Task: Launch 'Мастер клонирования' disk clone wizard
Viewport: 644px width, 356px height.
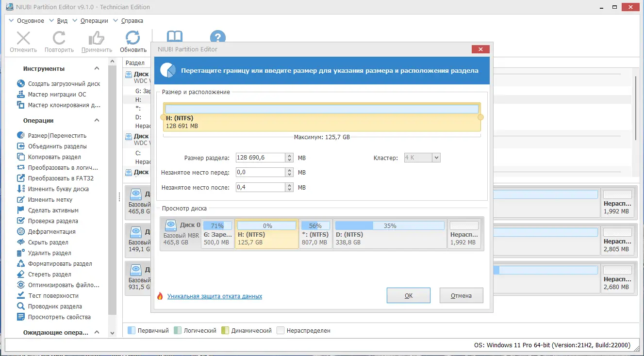Action: [x=59, y=105]
